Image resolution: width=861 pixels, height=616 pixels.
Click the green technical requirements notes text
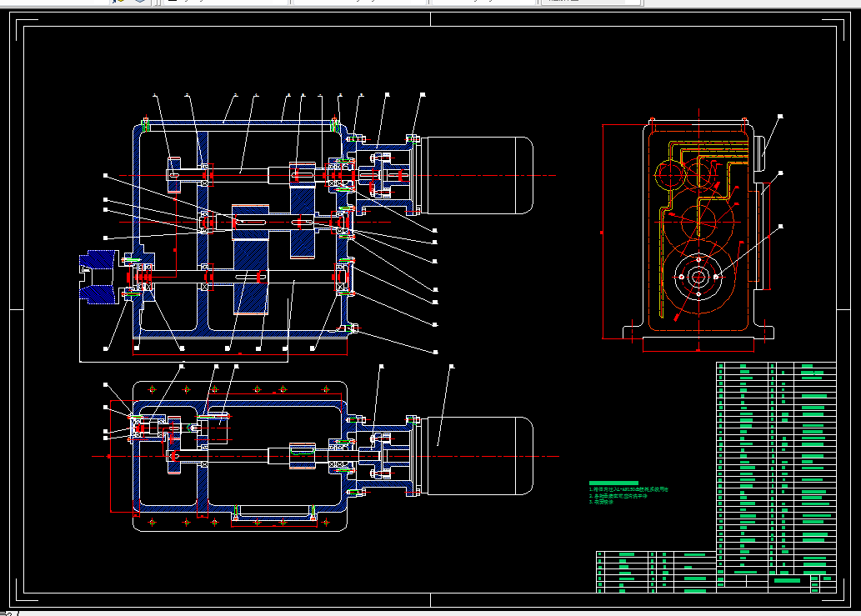(628, 493)
